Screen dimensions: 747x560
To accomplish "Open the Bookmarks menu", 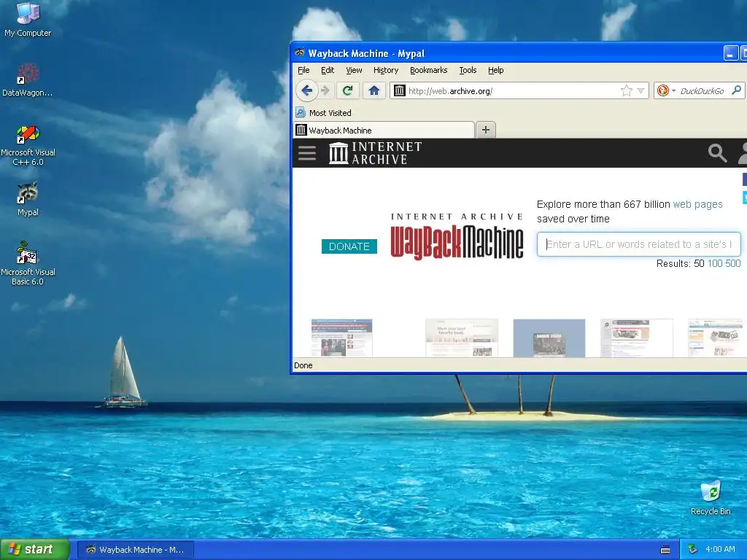I will (x=429, y=70).
